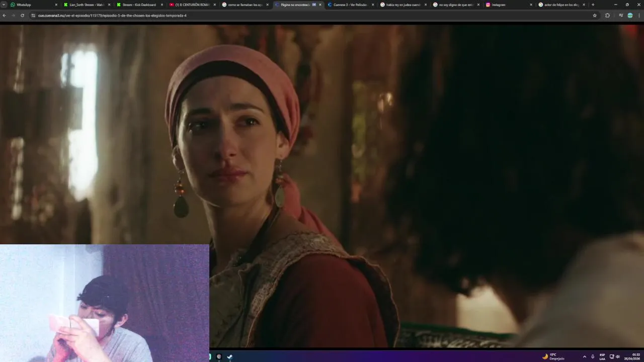
Task: Close the EL CENTURIÓN ROMANO tab
Action: coord(215,5)
